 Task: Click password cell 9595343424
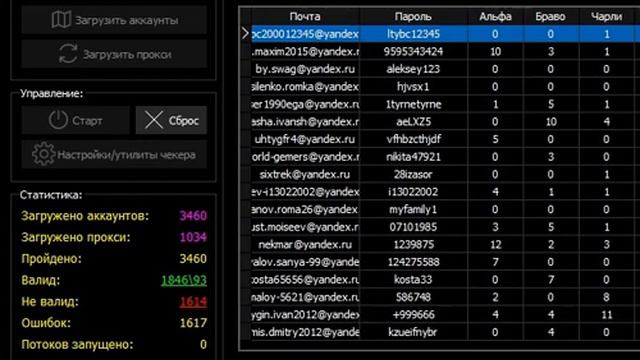point(413,51)
